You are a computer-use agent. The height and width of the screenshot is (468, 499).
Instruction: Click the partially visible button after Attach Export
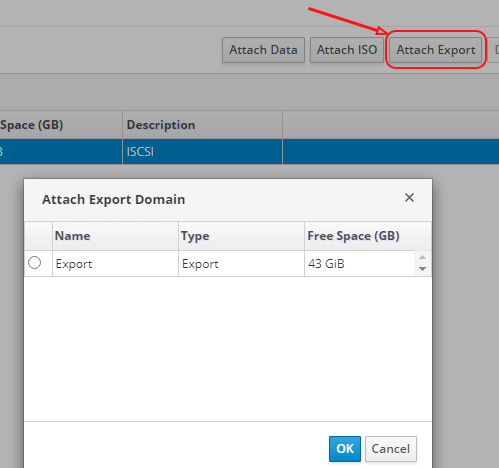pos(493,50)
